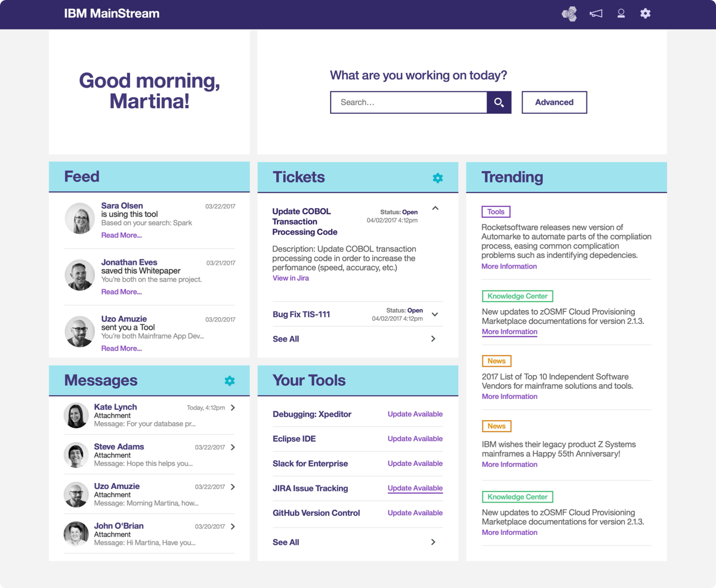Viewport: 716px width, 588px height.
Task: Click the search magnifier button
Action: pos(499,103)
